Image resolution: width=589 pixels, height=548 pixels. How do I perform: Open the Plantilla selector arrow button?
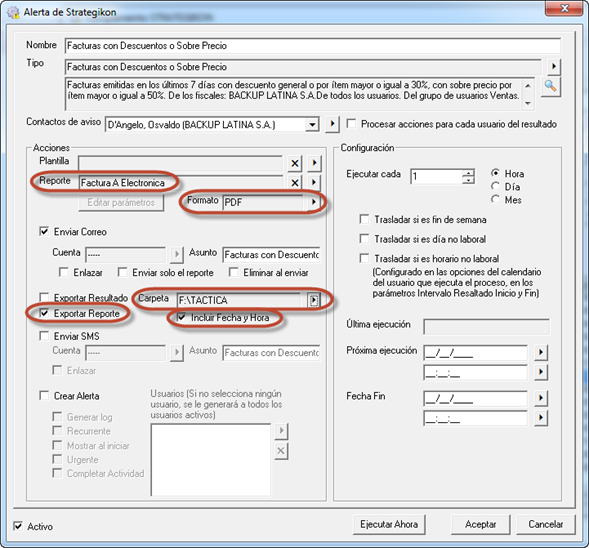314,163
